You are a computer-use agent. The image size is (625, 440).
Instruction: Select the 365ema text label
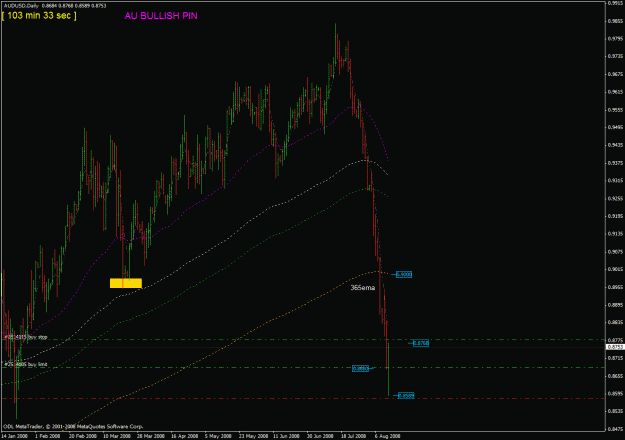363,288
